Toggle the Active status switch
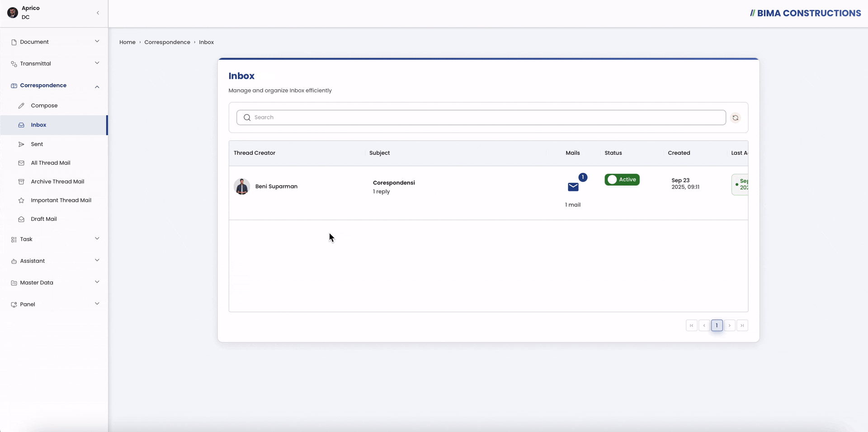The height and width of the screenshot is (432, 868). point(622,180)
